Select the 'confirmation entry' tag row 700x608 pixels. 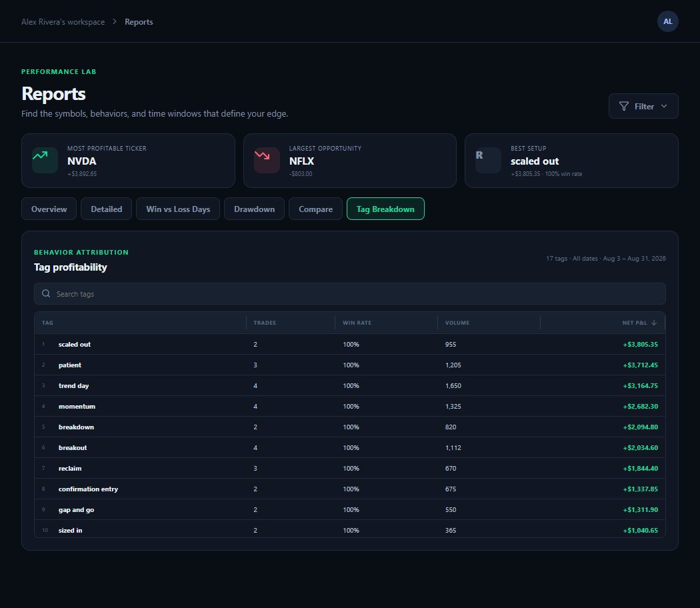pyautogui.click(x=350, y=489)
